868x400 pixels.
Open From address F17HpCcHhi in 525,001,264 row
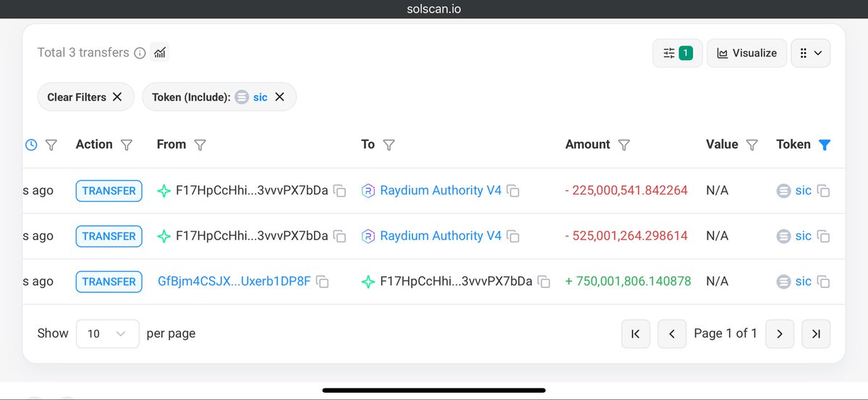click(x=252, y=236)
